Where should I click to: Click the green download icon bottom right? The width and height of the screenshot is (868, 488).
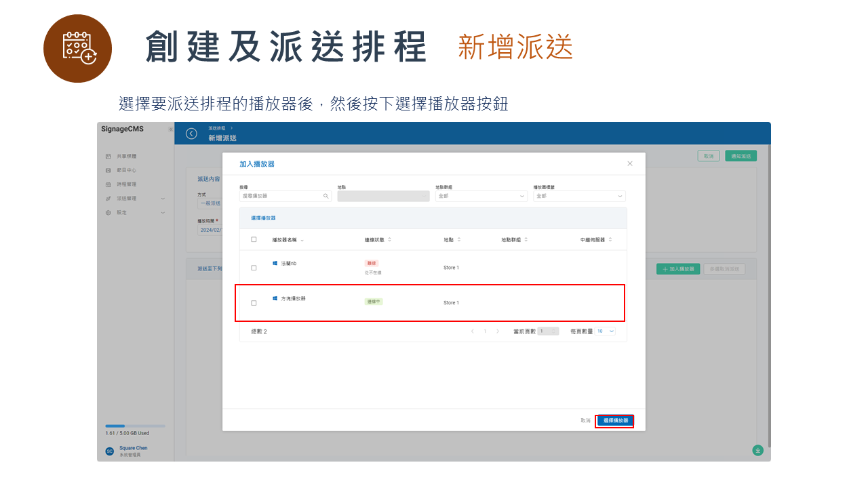757,449
